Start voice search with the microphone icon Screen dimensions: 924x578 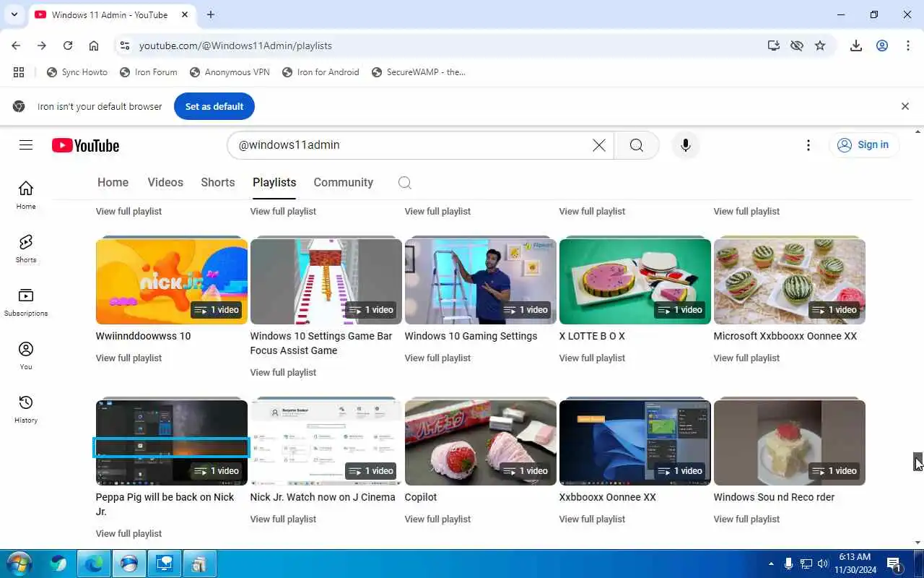686,145
